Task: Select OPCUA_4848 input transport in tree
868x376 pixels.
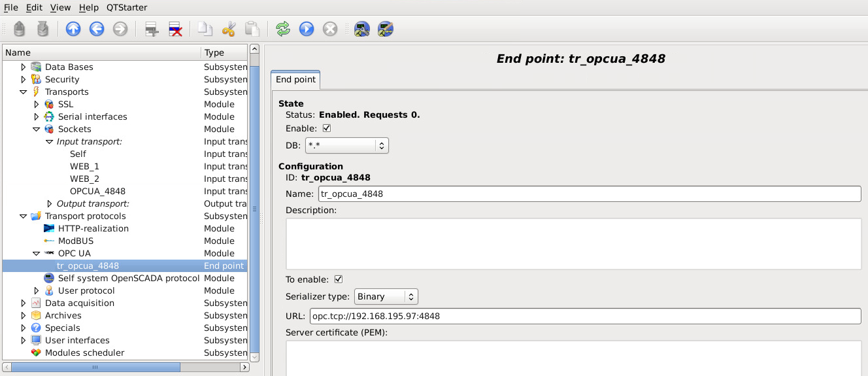Action: [97, 191]
